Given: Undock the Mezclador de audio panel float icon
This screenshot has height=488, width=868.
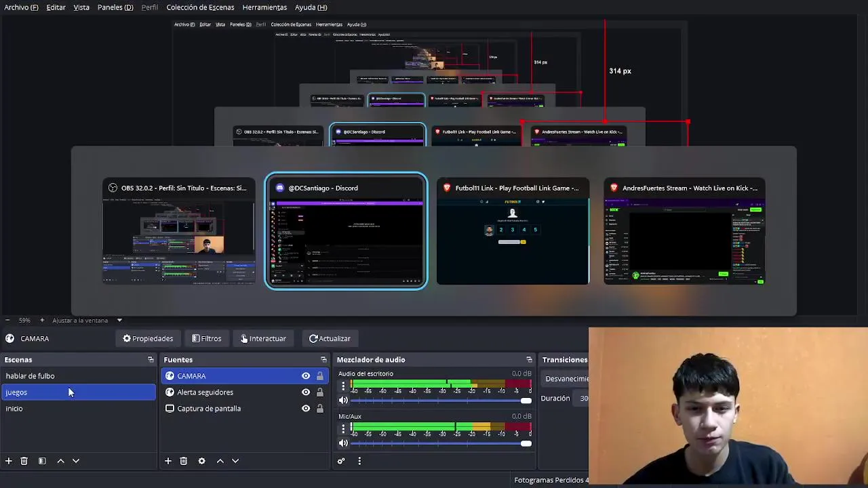Looking at the screenshot, I should (529, 360).
